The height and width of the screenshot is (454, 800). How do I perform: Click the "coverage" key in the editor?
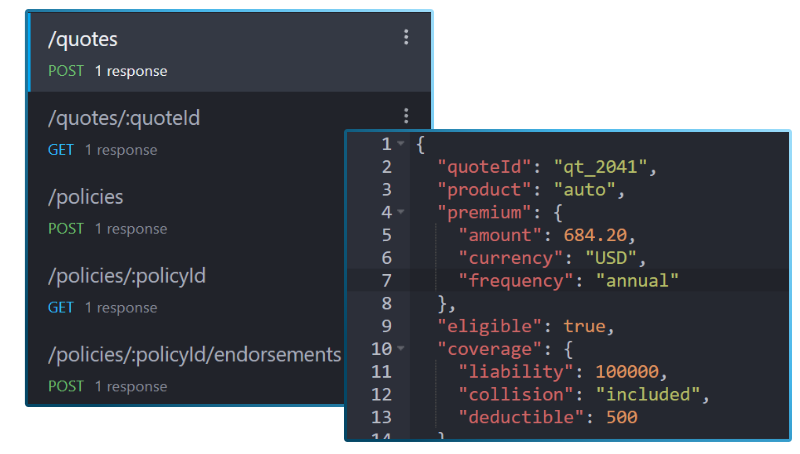(x=490, y=349)
